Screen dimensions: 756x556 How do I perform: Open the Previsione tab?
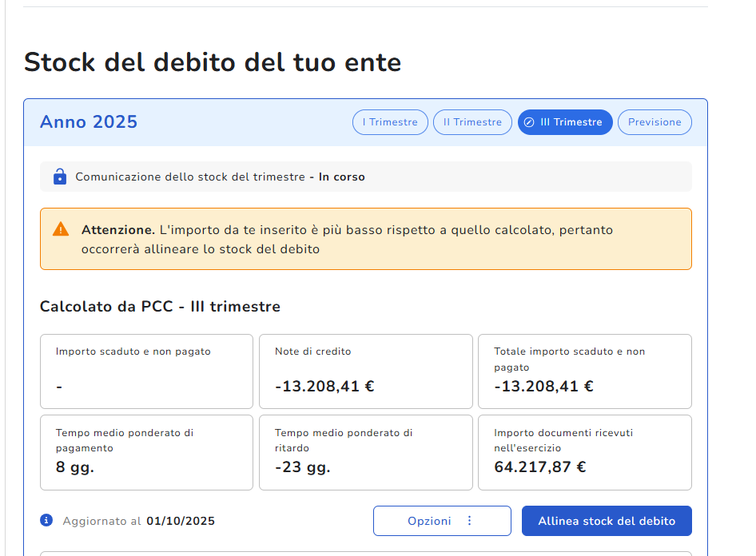(x=655, y=122)
